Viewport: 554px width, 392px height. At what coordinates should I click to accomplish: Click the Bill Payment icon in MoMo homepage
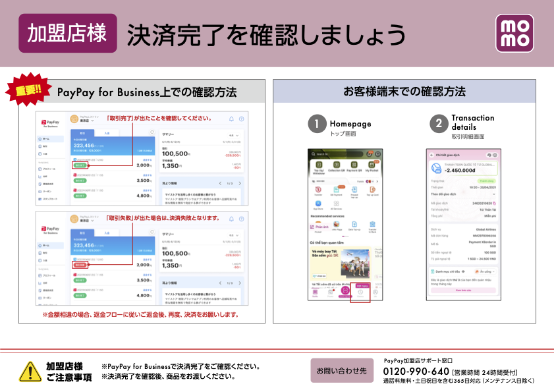(336, 190)
